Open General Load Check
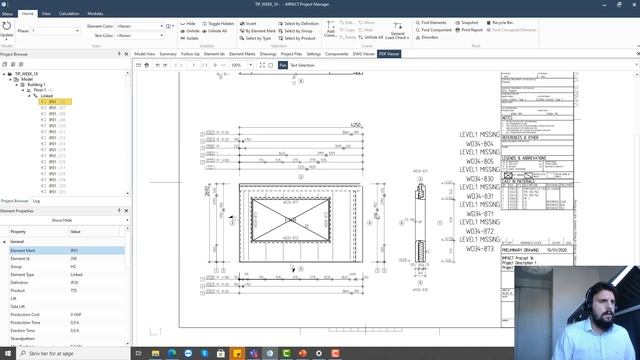Screen dimensions: 640x360 pos(397,31)
